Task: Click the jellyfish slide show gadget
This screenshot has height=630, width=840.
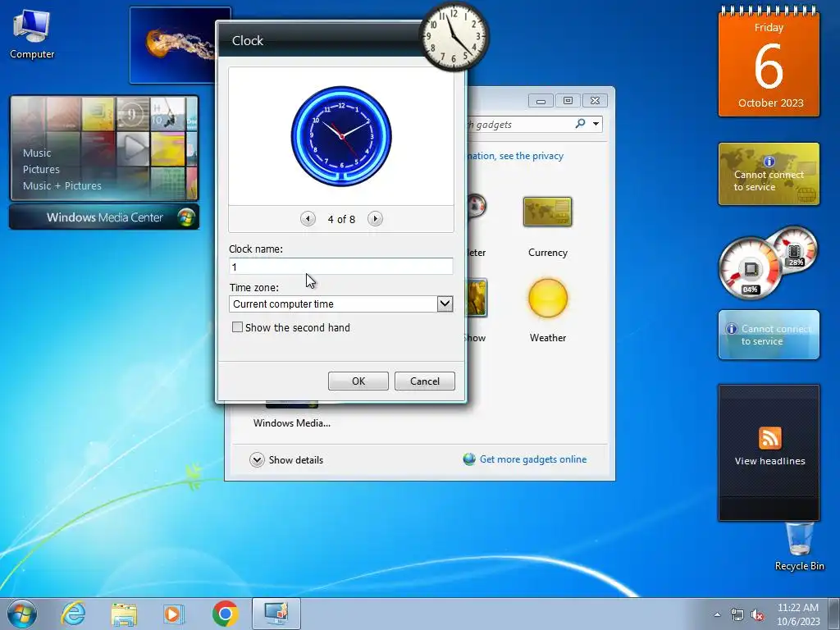Action: coord(173,45)
